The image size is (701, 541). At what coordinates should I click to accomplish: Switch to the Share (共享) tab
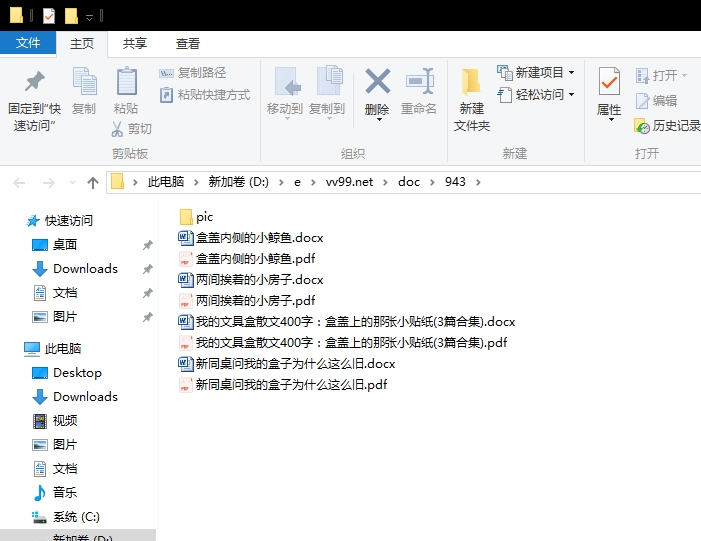tap(135, 43)
